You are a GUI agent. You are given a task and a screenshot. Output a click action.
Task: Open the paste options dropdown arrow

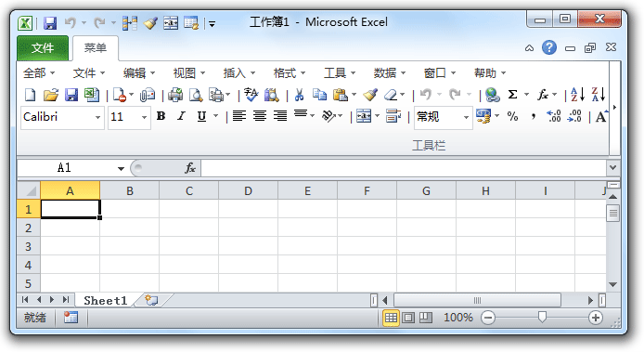point(354,95)
